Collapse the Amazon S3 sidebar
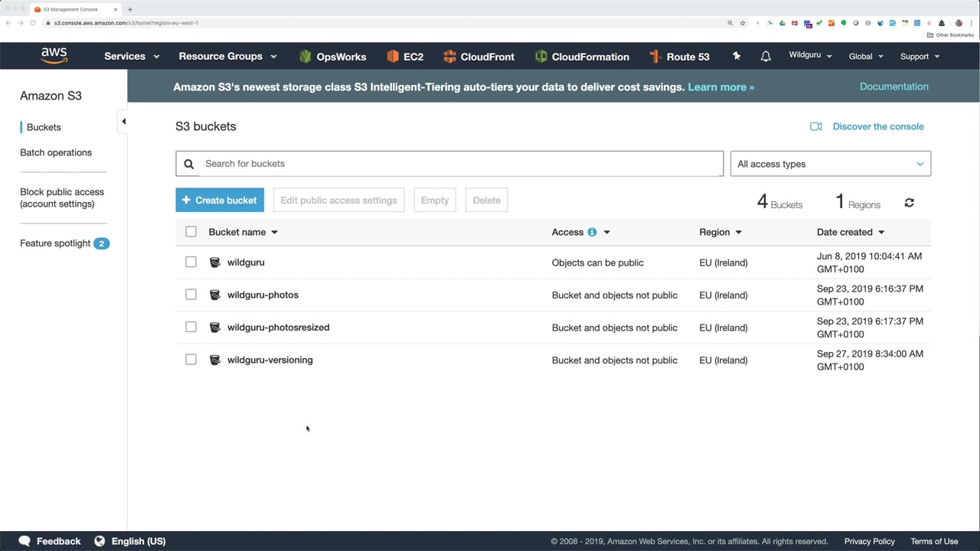The width and height of the screenshot is (980, 551). coord(123,121)
